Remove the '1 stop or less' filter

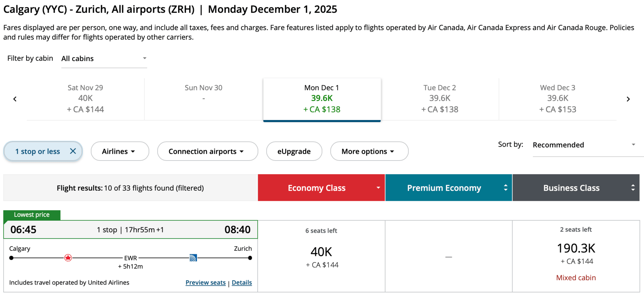click(73, 151)
